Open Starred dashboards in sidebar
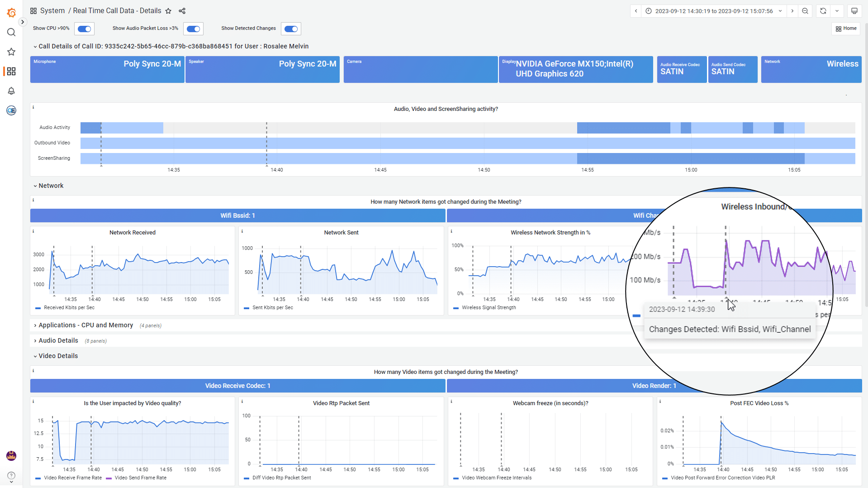868x488 pixels. click(11, 52)
